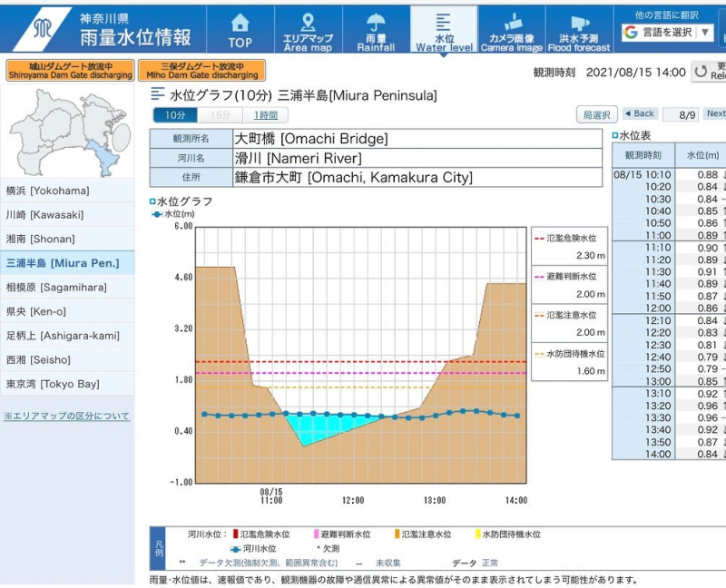Open the 局選択 station selector
The image size is (726, 588).
click(597, 114)
